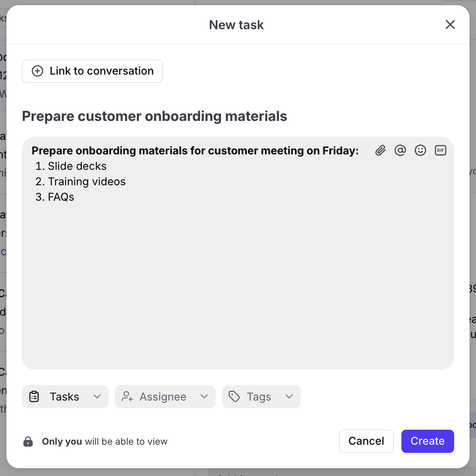Expand the Tasks dropdown chevron
The width and height of the screenshot is (476, 476).
(x=97, y=397)
